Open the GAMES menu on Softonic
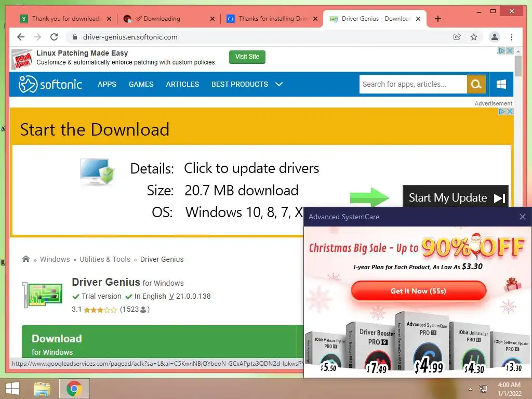Viewport: 532px width, 399px height. (x=141, y=84)
